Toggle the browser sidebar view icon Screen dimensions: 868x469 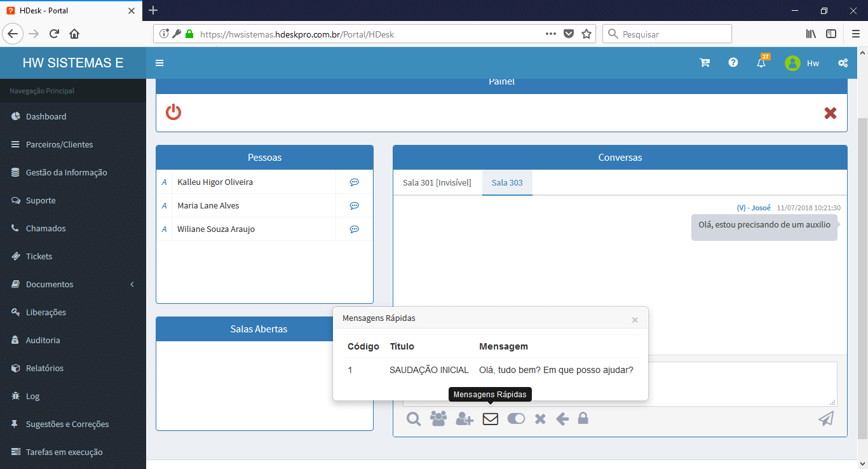pyautogui.click(x=831, y=34)
